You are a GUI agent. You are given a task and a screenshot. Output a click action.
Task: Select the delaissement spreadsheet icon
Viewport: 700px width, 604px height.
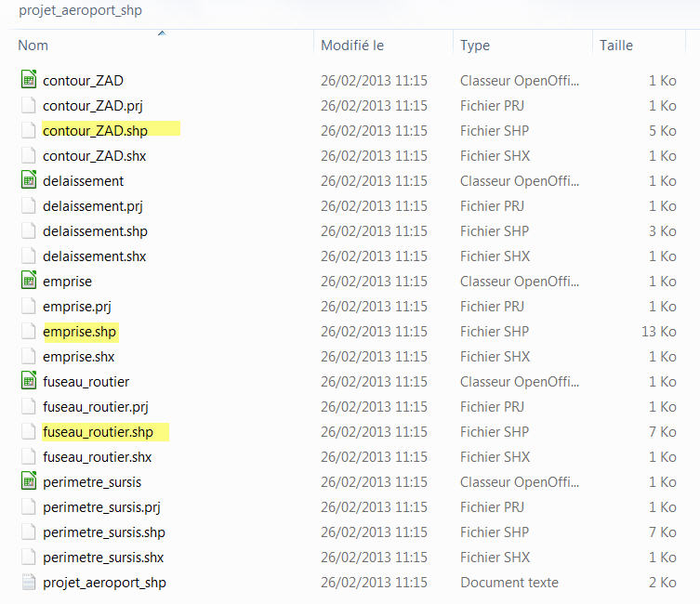click(x=27, y=180)
